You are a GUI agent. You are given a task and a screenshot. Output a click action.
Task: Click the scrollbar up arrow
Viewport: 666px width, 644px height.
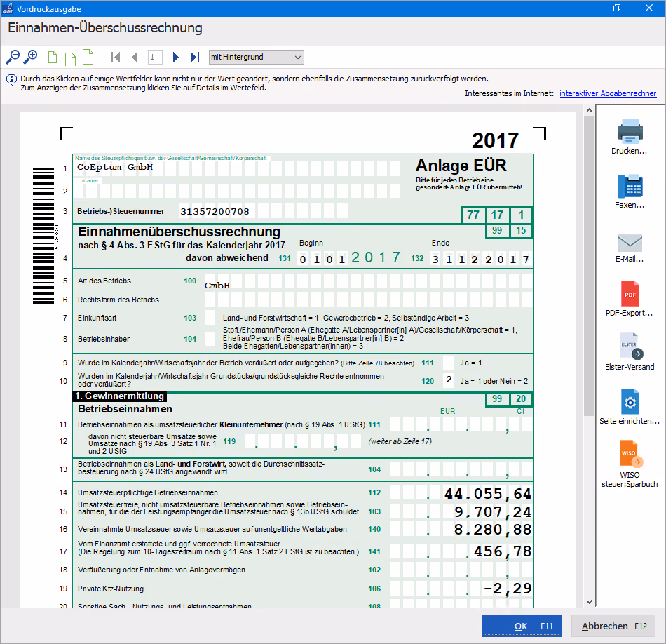(x=589, y=111)
